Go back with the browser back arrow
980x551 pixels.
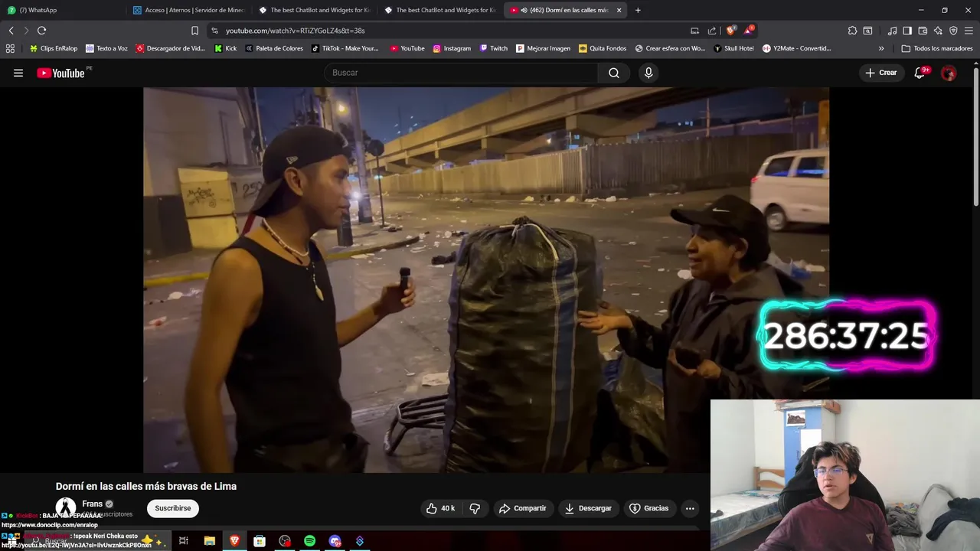pos(11,31)
